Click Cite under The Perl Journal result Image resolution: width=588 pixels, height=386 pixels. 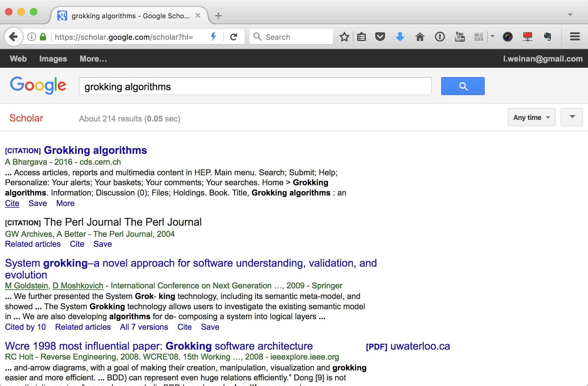(77, 244)
